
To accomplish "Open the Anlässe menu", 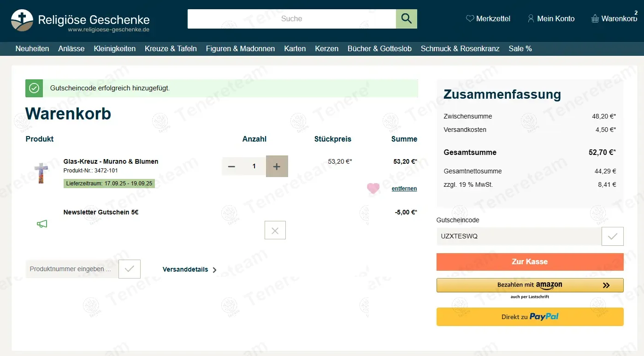I will pos(71,48).
